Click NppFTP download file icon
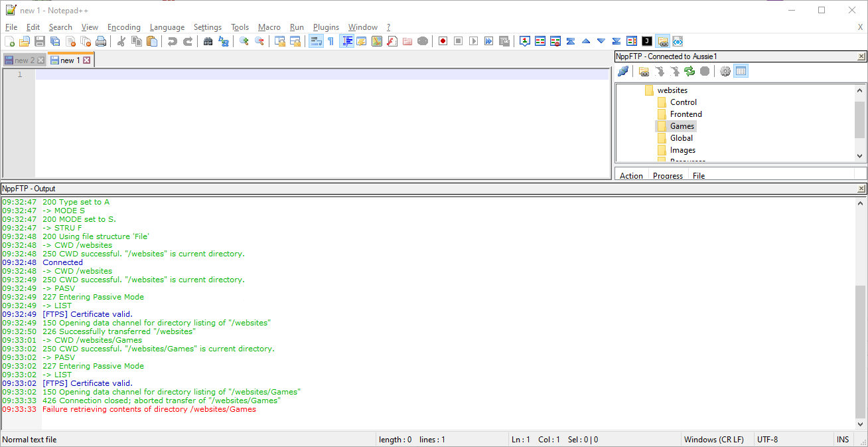 (659, 71)
